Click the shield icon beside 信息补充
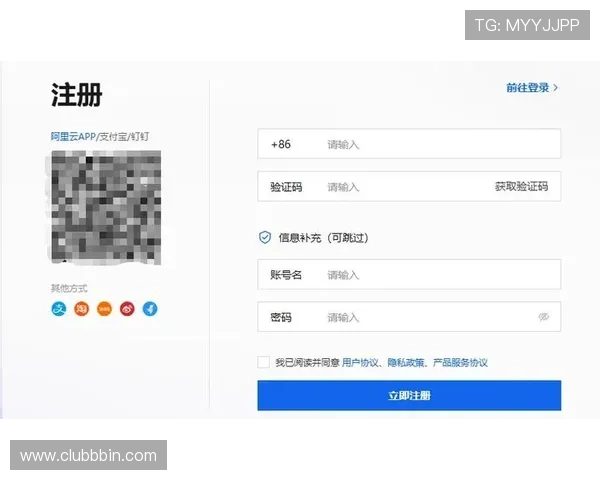 point(265,238)
